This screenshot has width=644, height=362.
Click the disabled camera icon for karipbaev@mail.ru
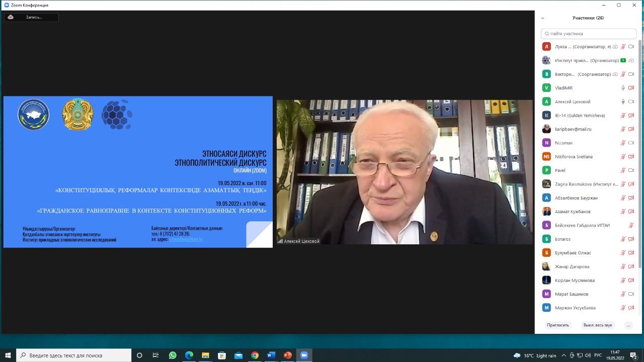point(631,129)
